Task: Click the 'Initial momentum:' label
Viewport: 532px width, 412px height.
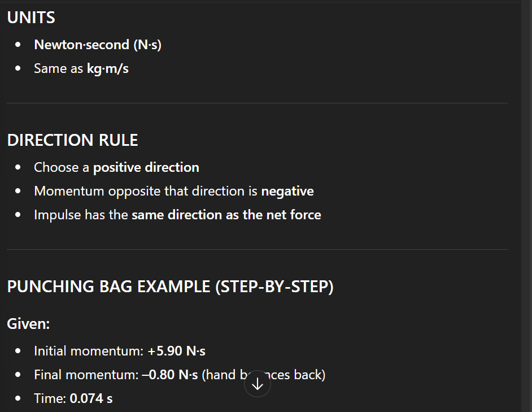Action: coord(89,351)
